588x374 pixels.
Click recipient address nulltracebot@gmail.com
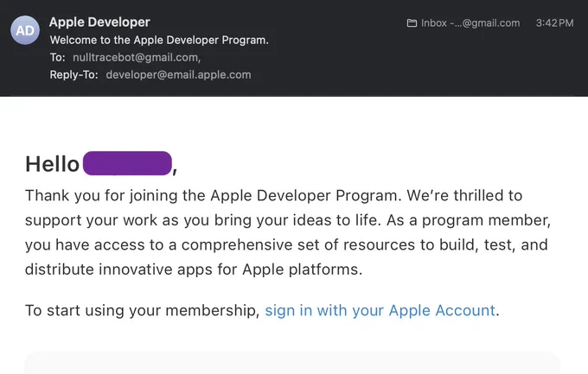coord(137,57)
